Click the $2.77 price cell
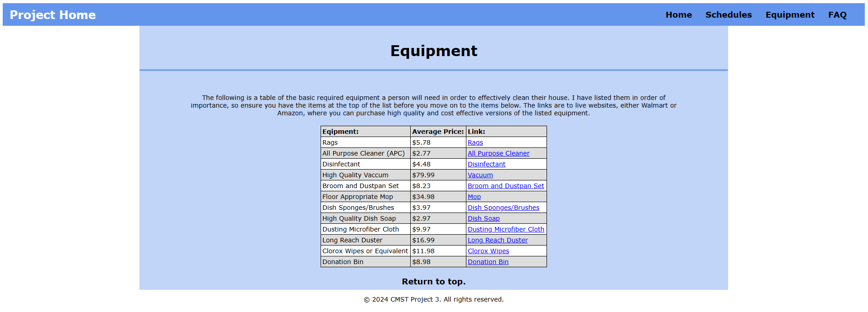This screenshot has width=868, height=312. point(438,153)
